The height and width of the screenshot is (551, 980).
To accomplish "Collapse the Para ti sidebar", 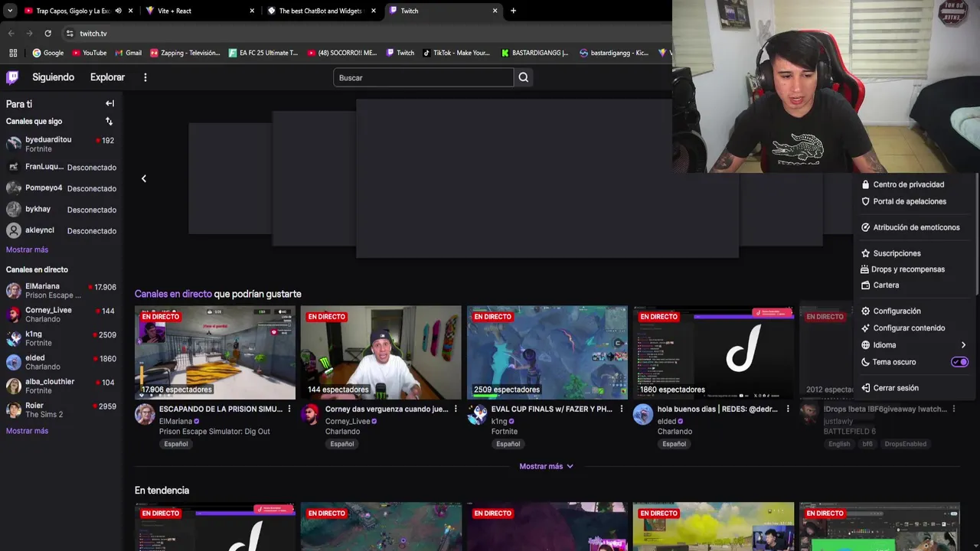I will [109, 103].
